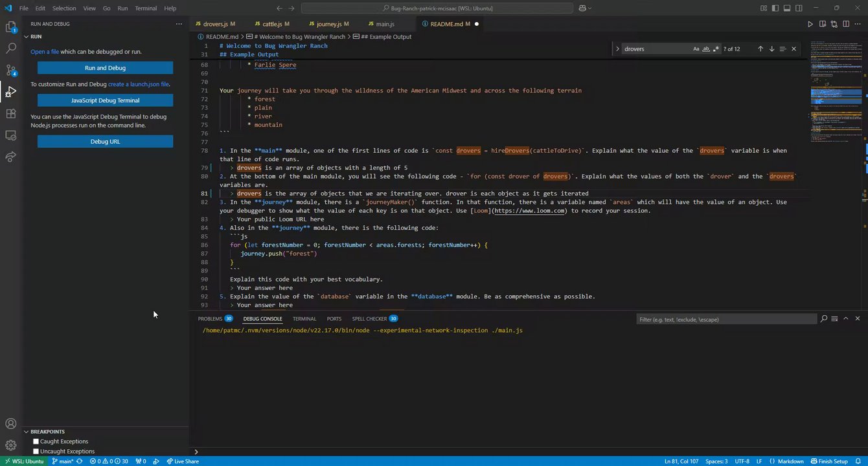Open the Remote Explorer icon
Screen dimensions: 868x466
point(11,135)
